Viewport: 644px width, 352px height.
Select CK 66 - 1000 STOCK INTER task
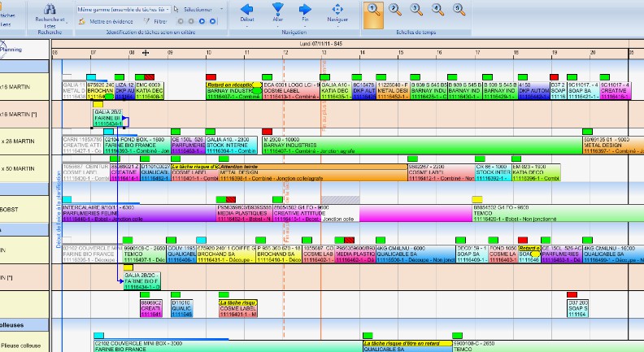point(494,172)
